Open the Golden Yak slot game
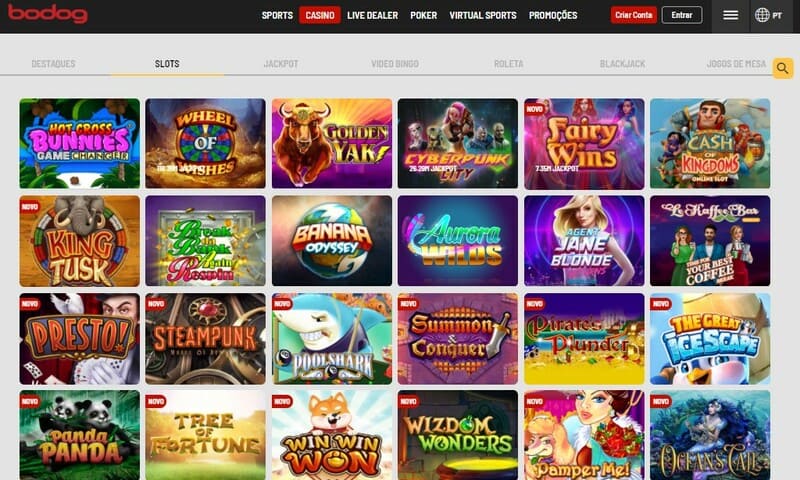800x480 pixels. [332, 143]
